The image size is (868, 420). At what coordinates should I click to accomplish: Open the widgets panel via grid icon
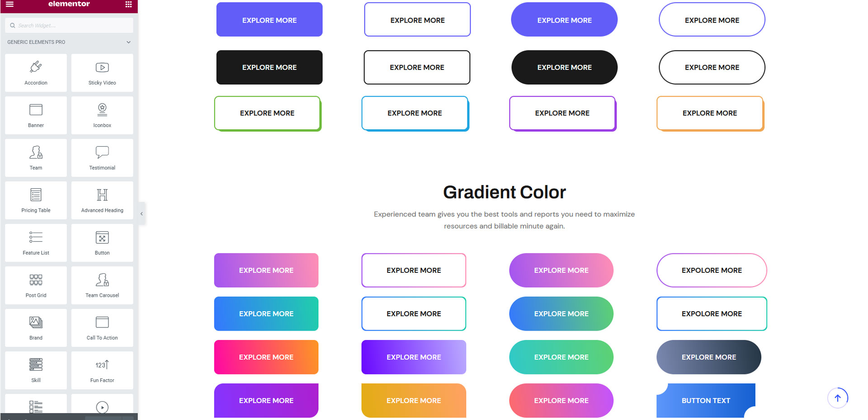[x=128, y=4]
